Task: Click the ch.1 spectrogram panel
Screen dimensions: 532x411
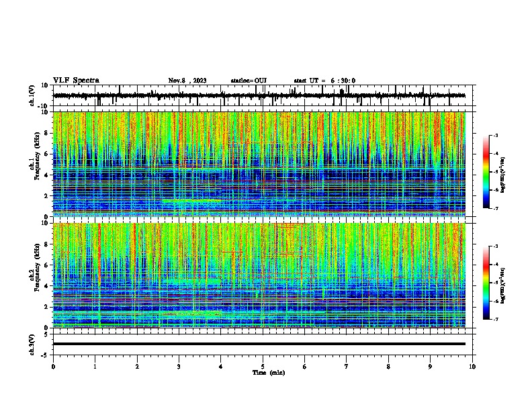Action: point(259,164)
